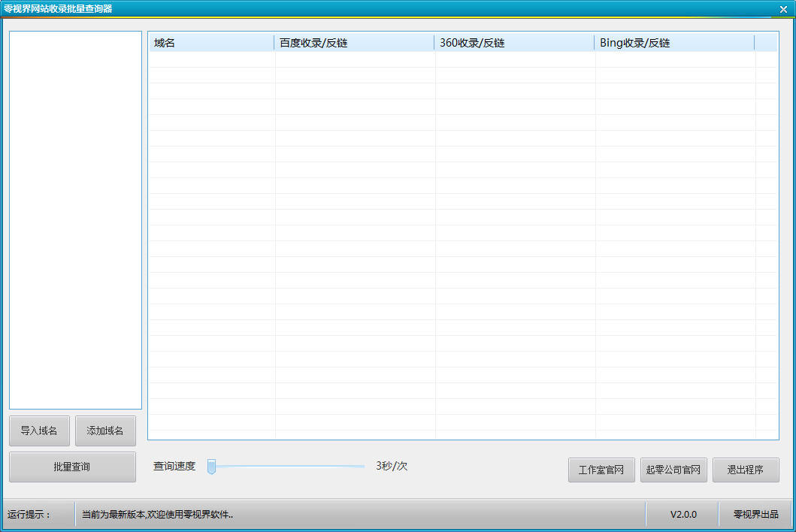The image size is (796, 532).
Task: Click the query speed slider handle
Action: (x=211, y=467)
